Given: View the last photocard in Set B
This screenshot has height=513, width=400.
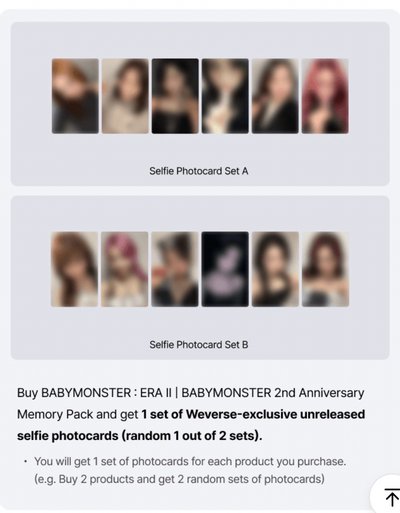Looking at the screenshot, I should 326,269.
